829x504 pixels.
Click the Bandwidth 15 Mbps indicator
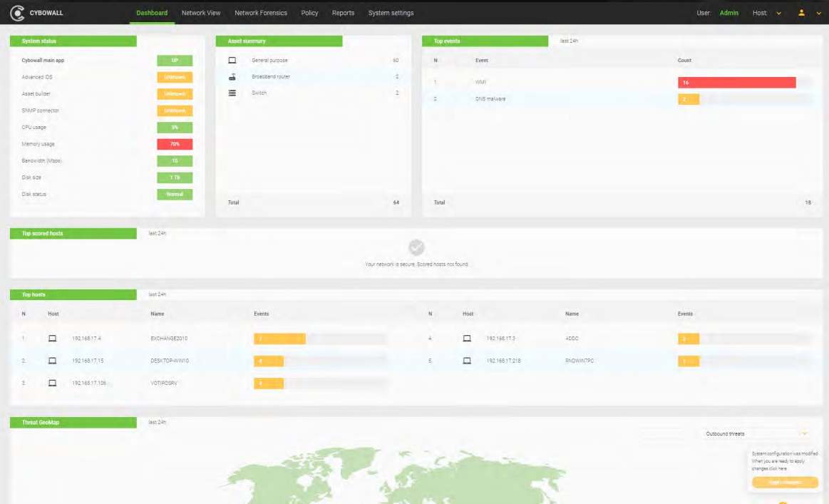pos(175,161)
